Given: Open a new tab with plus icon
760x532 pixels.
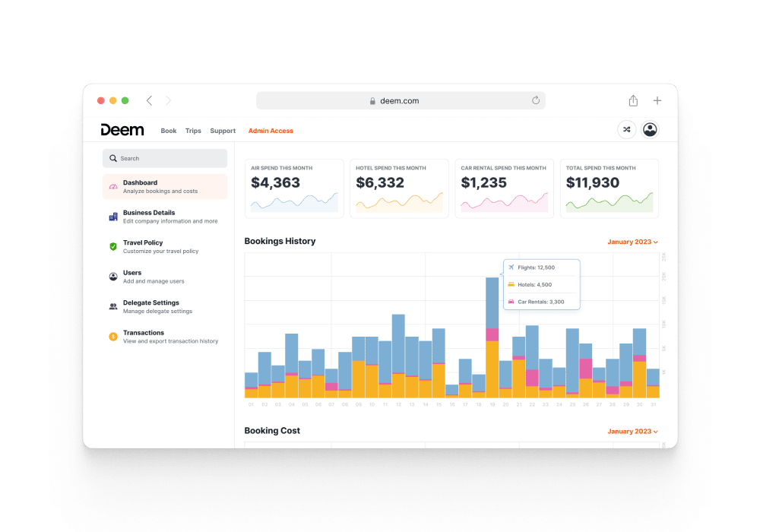Looking at the screenshot, I should tap(657, 100).
